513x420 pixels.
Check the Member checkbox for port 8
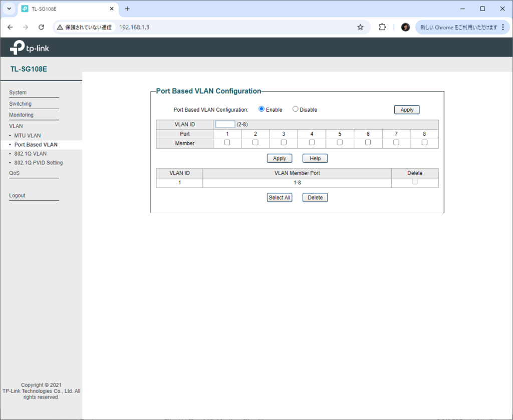(x=424, y=143)
